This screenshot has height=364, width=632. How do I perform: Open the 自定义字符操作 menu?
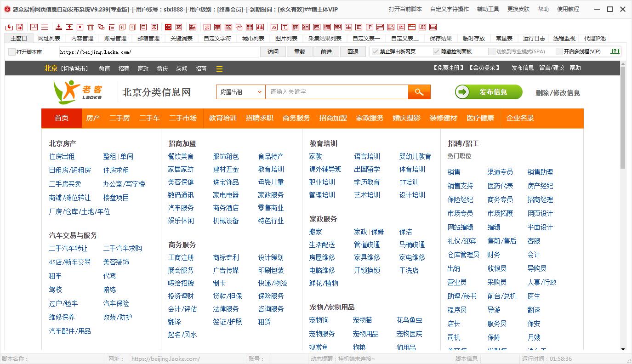(x=450, y=9)
